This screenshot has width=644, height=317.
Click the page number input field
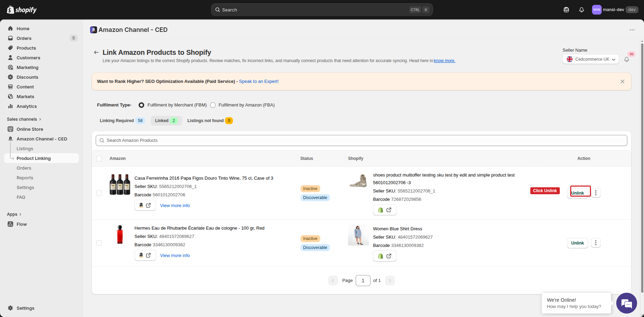pos(363,281)
